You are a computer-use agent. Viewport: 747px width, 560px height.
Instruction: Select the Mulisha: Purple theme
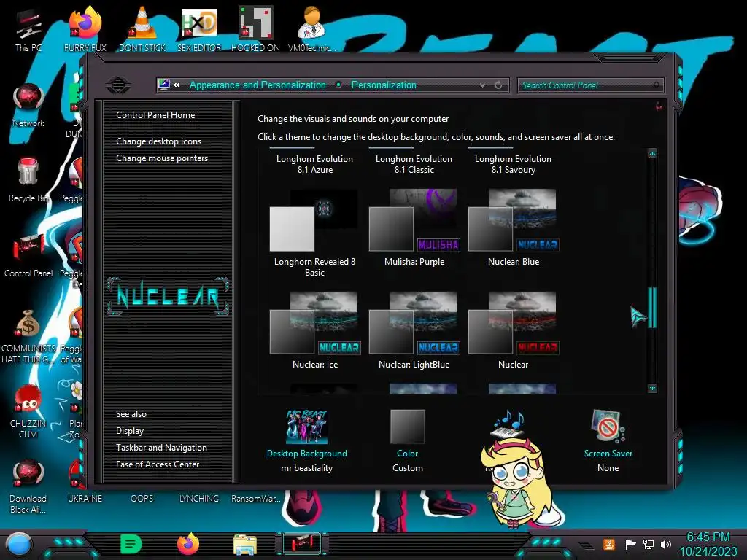click(x=414, y=227)
